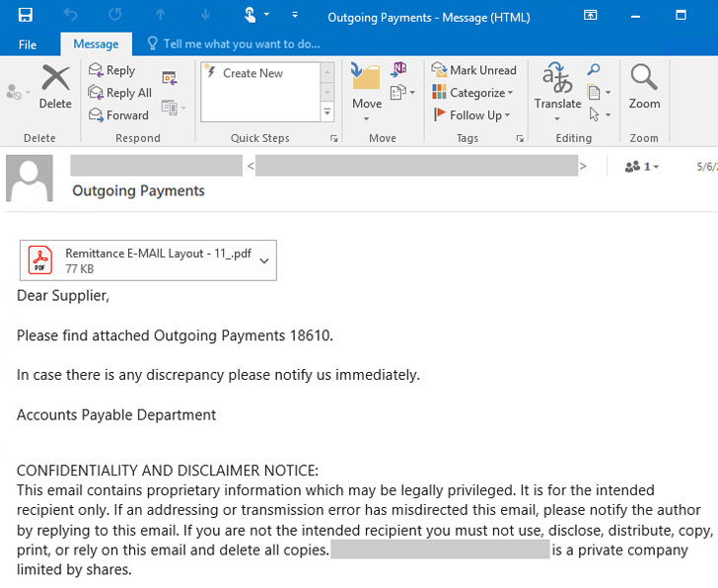This screenshot has width=718, height=588.
Task: Expand the PDF attachment dropdown arrow
Action: coord(263,260)
